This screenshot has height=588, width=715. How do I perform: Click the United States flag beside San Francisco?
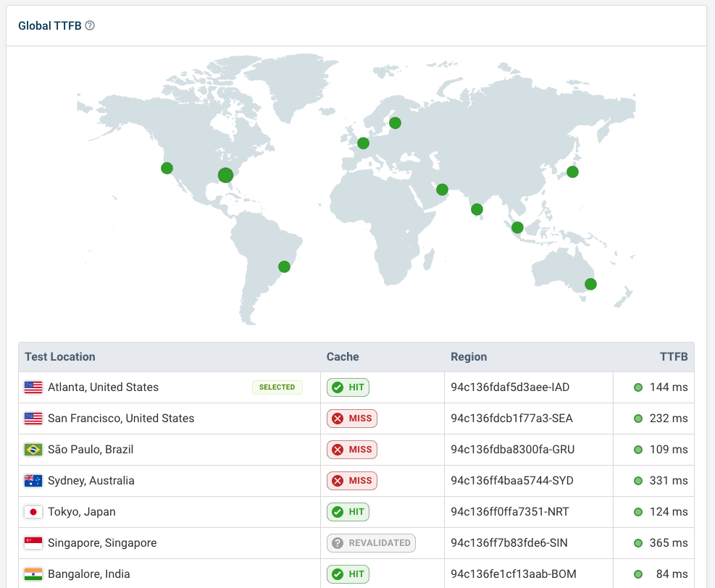(x=33, y=419)
